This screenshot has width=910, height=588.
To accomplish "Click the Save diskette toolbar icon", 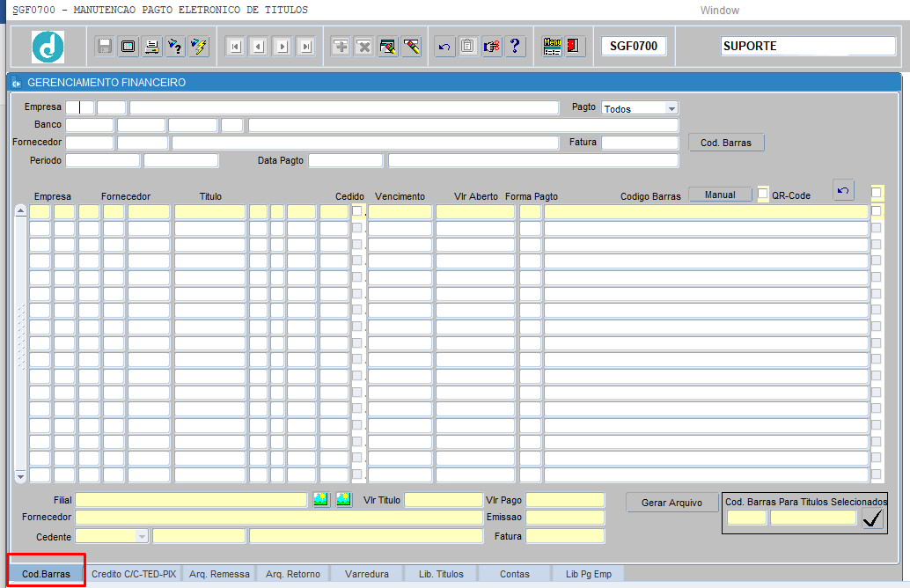I will tap(104, 47).
